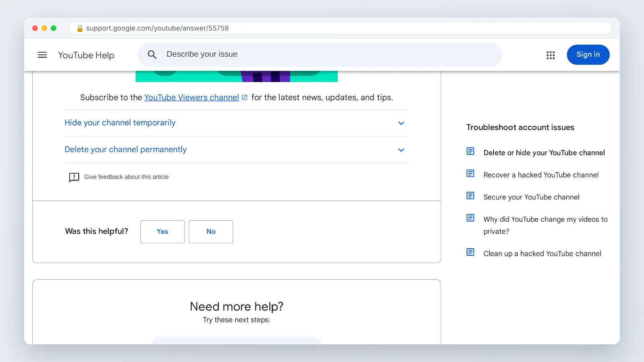Click the article icon beside Recover a hacked YouTube channel
Image resolution: width=644 pixels, height=362 pixels.
click(x=470, y=173)
